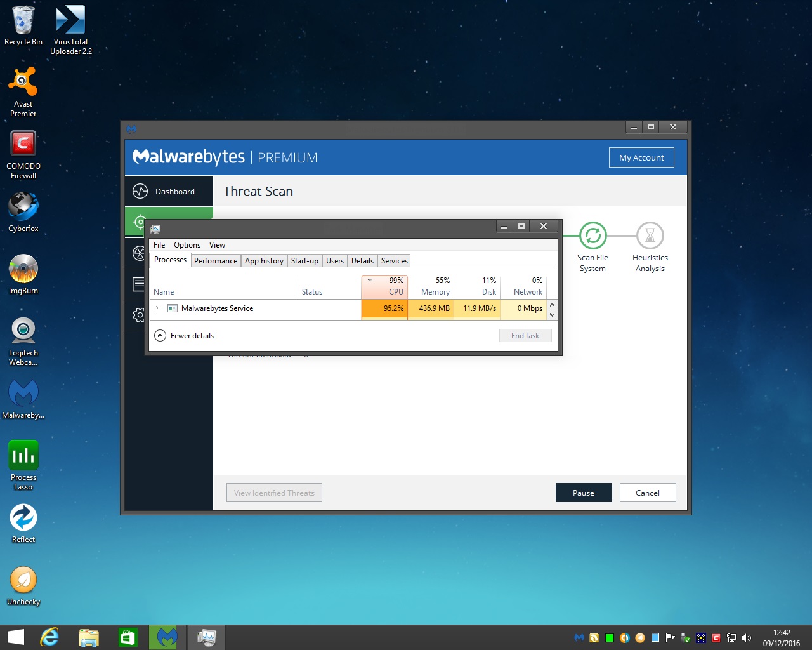The image size is (812, 650).
Task: Click the My Account button
Action: point(641,157)
